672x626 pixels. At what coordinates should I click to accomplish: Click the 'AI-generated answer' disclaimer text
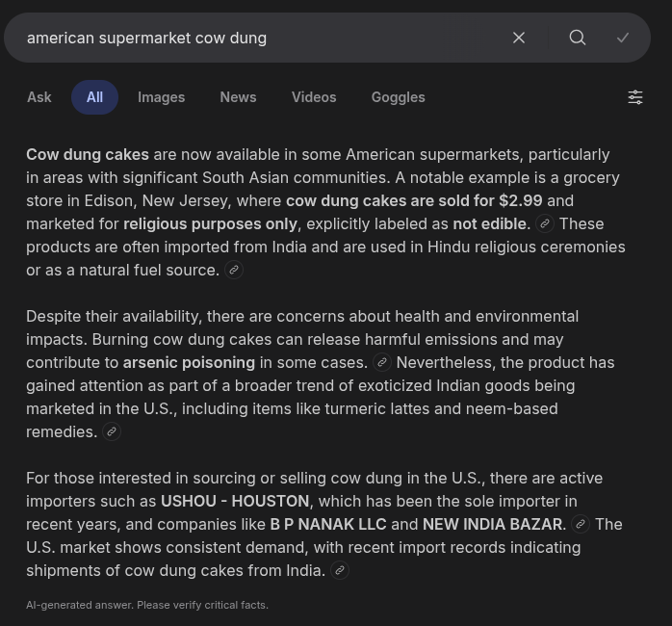(147, 605)
